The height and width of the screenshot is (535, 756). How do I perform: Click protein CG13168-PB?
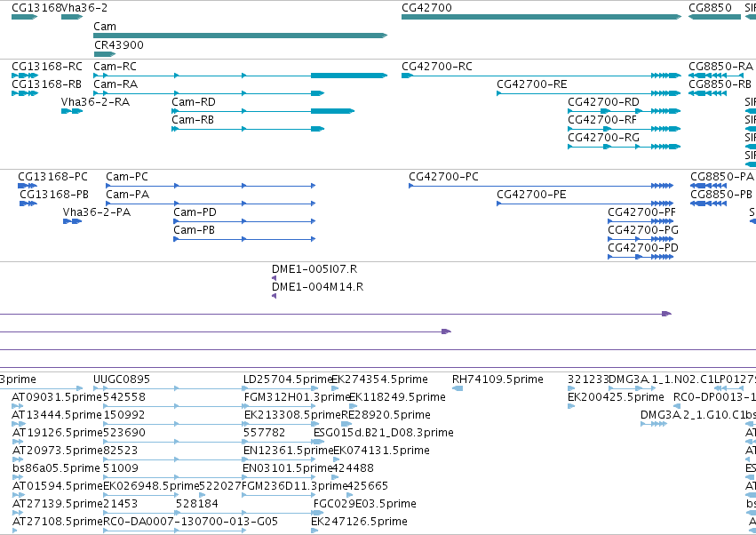pos(28,204)
